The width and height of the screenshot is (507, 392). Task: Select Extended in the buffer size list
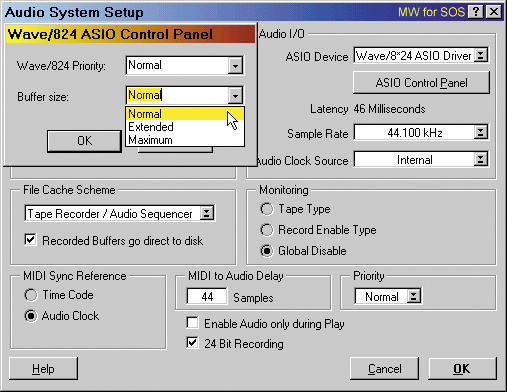click(185, 127)
